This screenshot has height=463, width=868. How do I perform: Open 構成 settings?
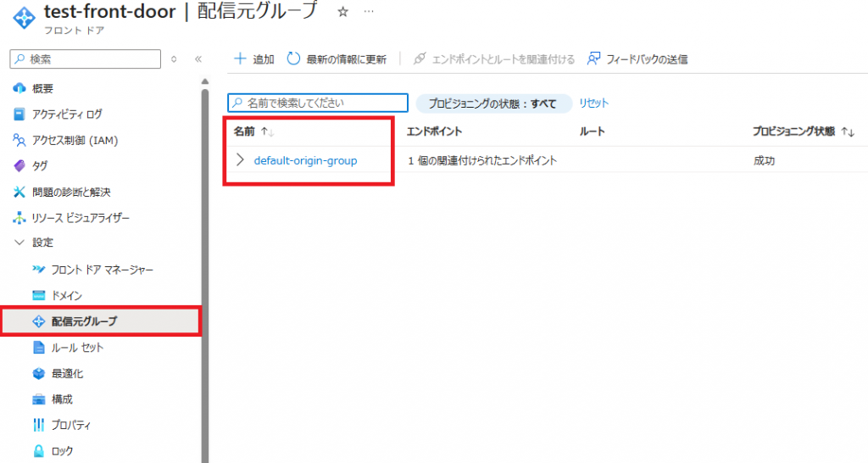coord(62,399)
